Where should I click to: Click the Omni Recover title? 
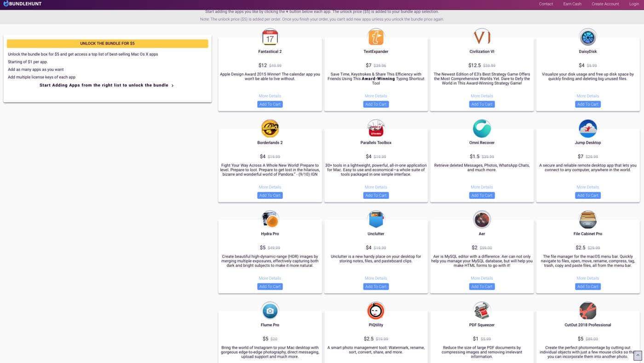click(482, 143)
